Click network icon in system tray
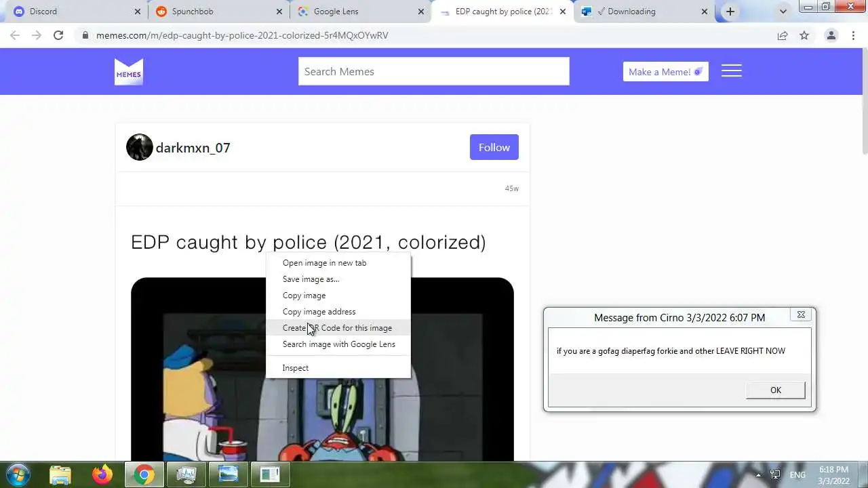The width and height of the screenshot is (868, 488). 775,474
